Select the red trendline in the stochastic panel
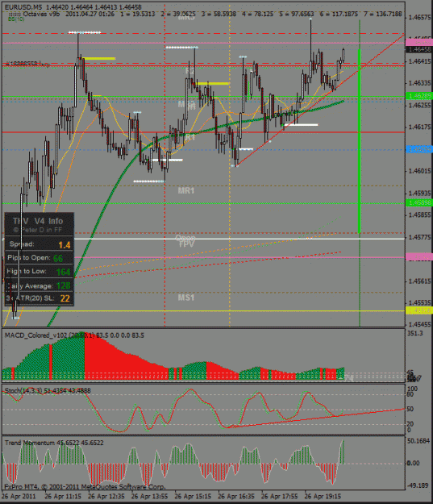 tap(315, 418)
